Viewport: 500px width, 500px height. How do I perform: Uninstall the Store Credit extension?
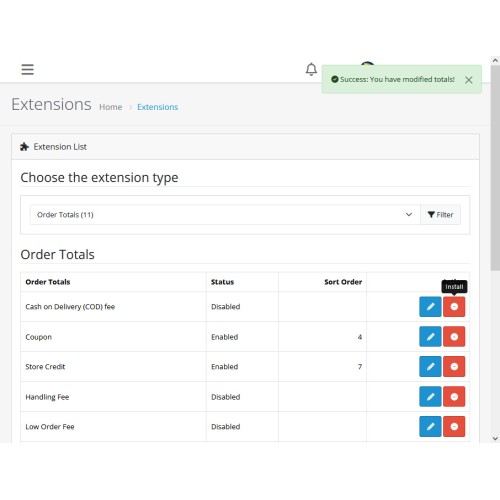(454, 367)
